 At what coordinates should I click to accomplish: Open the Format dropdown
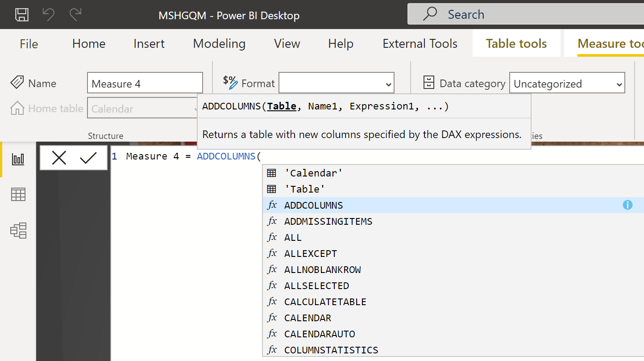click(337, 83)
